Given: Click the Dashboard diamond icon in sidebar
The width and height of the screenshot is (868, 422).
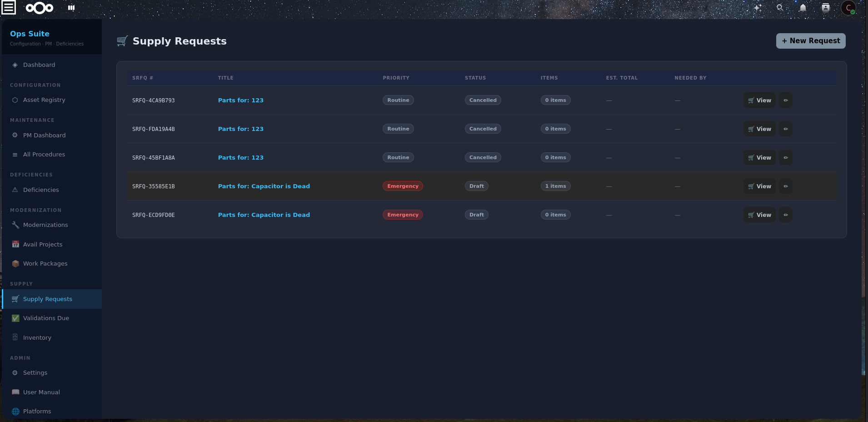Looking at the screenshot, I should click(15, 65).
